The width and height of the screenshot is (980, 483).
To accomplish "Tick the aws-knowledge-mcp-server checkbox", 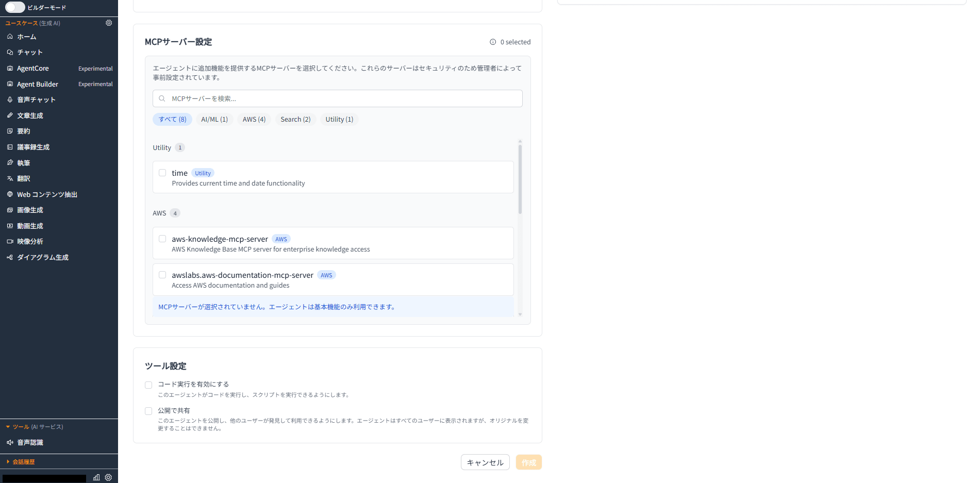I will (x=162, y=239).
